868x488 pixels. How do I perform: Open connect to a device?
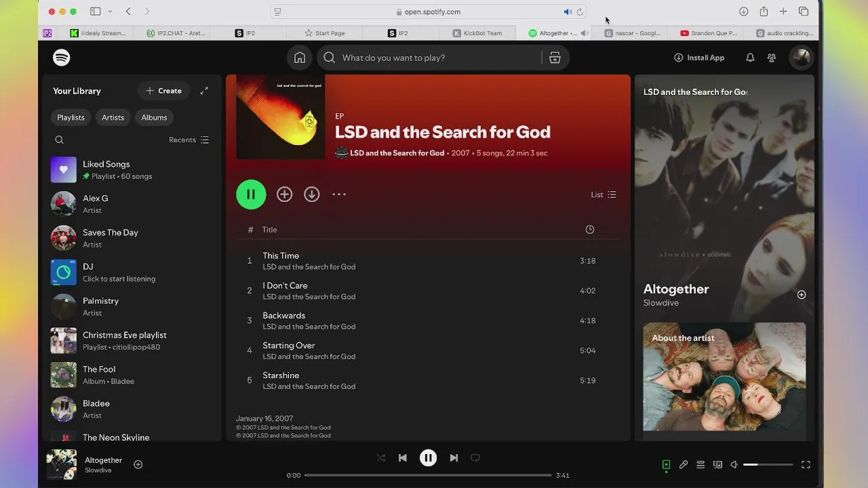717,465
